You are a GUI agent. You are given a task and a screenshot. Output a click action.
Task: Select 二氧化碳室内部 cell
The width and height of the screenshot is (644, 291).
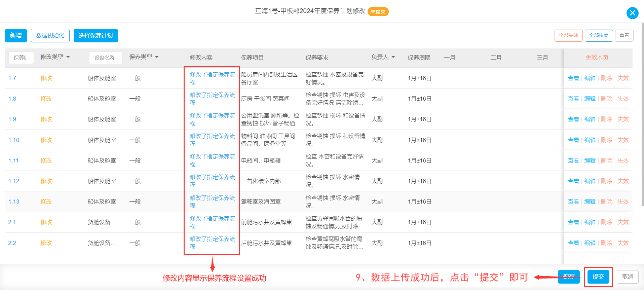261,181
